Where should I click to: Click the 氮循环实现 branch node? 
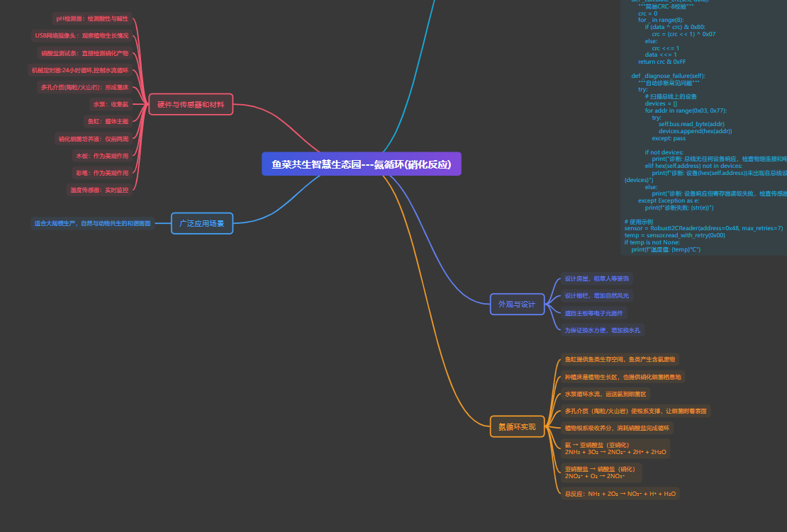coord(517,426)
